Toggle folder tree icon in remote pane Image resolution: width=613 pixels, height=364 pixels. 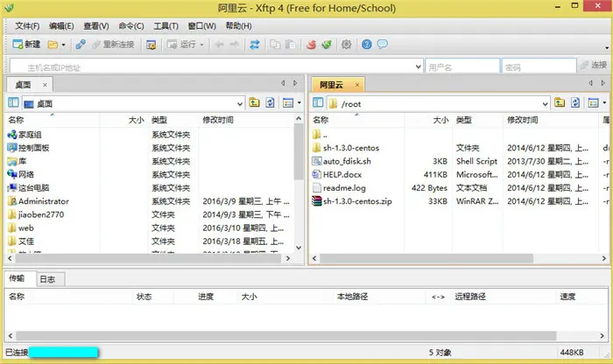318,102
